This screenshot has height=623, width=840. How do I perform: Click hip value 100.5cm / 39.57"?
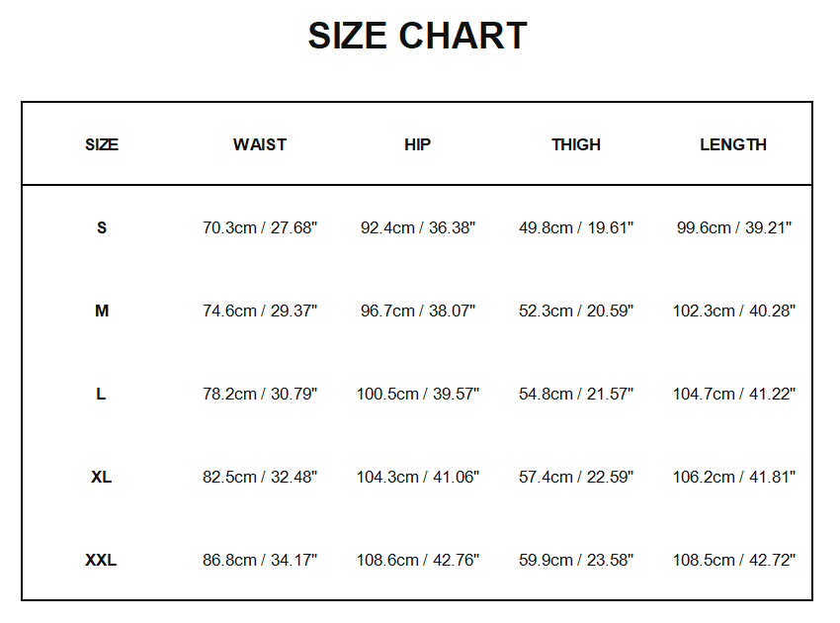[x=418, y=394]
